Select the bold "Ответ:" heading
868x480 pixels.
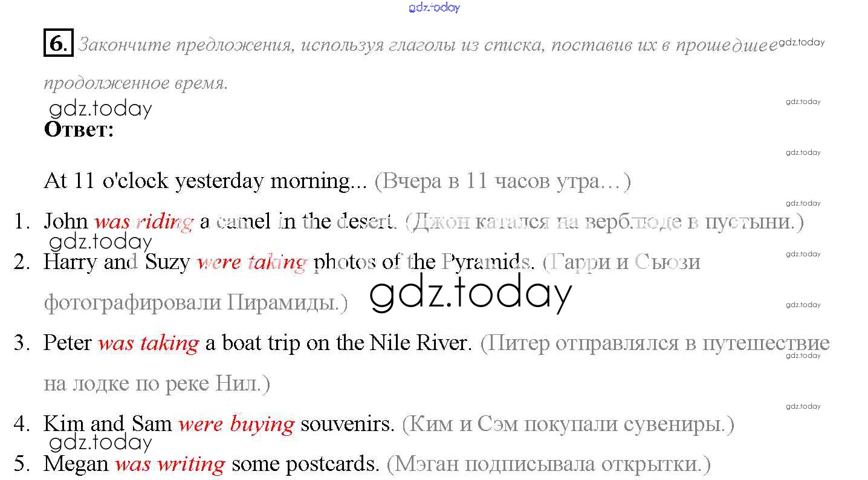coord(79,130)
